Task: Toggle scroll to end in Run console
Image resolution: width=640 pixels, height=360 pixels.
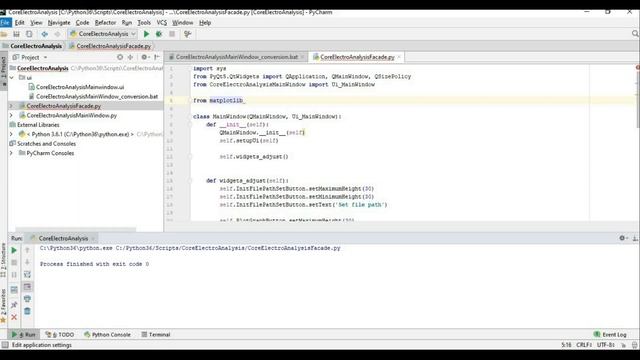Action: [27, 287]
